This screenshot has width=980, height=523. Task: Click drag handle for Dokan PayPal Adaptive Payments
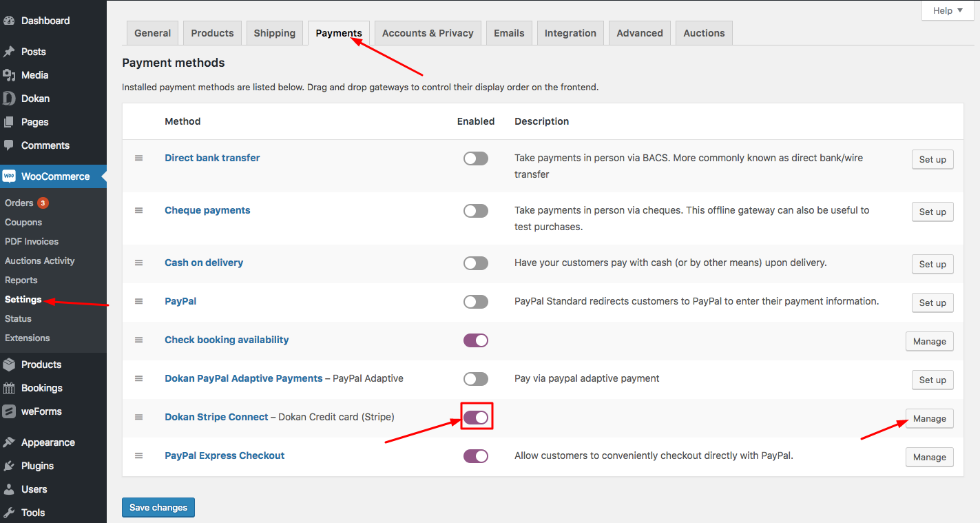138,378
